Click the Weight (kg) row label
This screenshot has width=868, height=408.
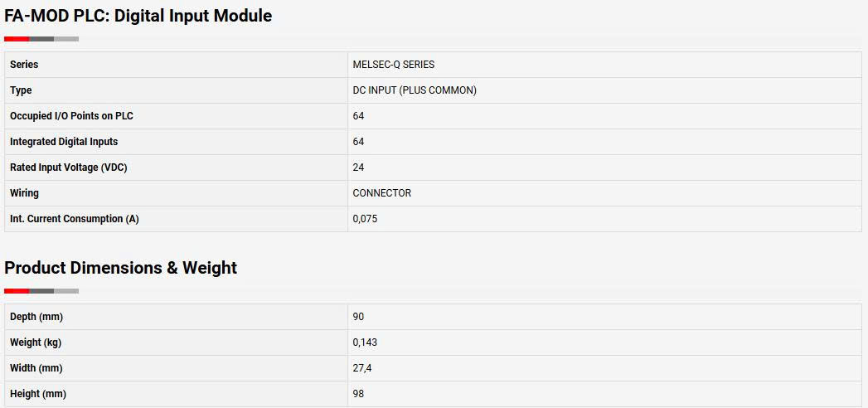(36, 342)
